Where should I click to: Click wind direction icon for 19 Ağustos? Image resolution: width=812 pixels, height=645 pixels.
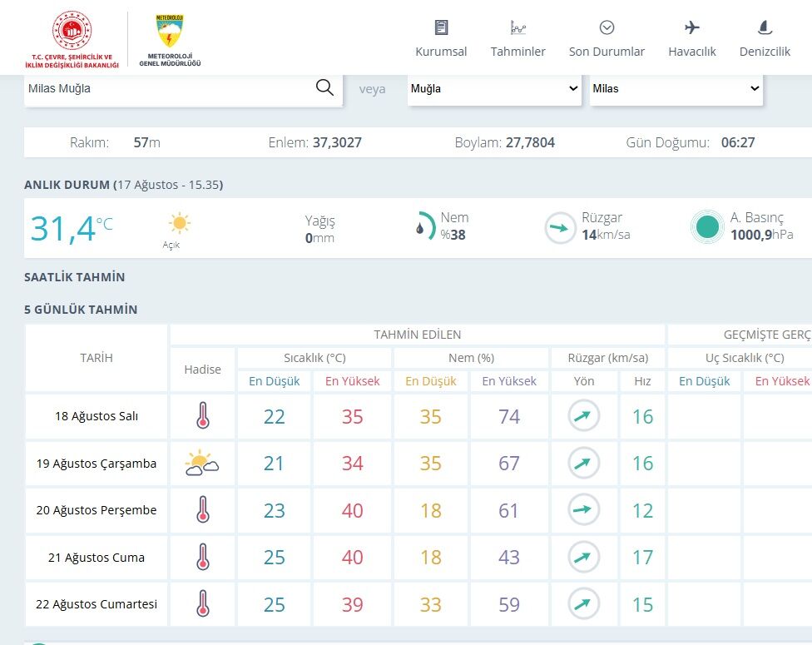[584, 463]
